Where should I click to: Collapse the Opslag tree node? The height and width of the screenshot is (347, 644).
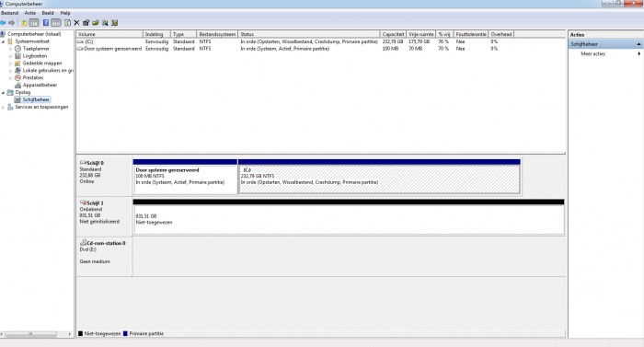pos(4,93)
